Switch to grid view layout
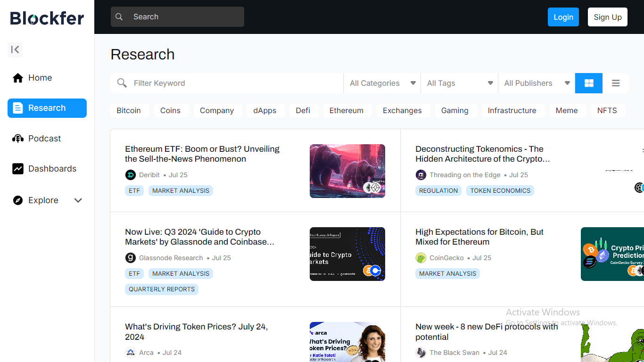The image size is (644, 362). [x=589, y=83]
